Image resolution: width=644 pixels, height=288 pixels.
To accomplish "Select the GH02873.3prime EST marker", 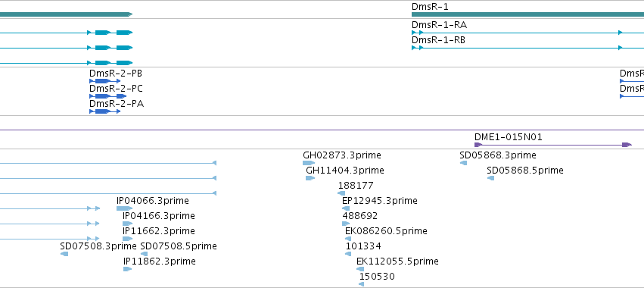I will [309, 163].
